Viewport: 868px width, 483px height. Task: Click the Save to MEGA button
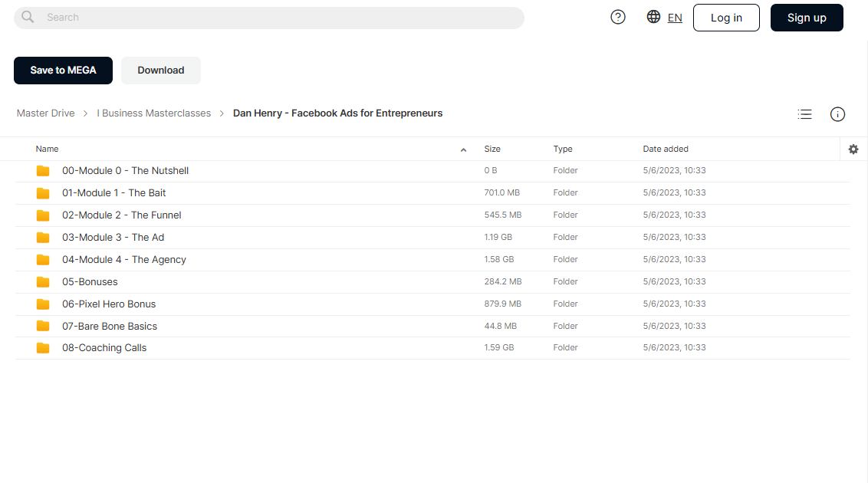63,71
